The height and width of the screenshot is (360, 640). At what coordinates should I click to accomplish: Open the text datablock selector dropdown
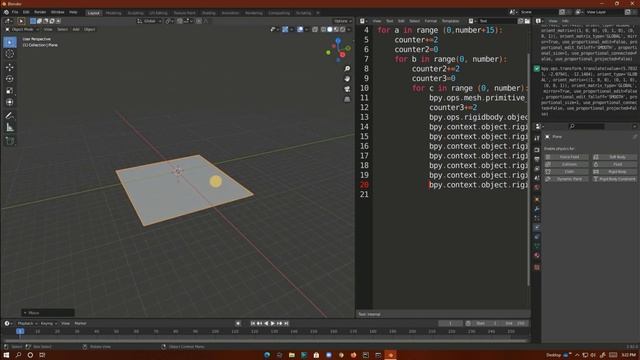coord(471,21)
